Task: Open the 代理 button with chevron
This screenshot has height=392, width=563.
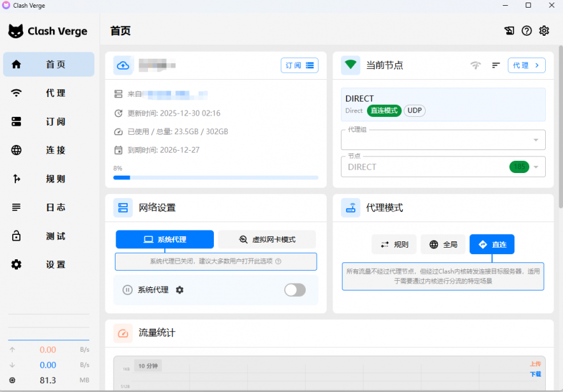Action: point(527,65)
